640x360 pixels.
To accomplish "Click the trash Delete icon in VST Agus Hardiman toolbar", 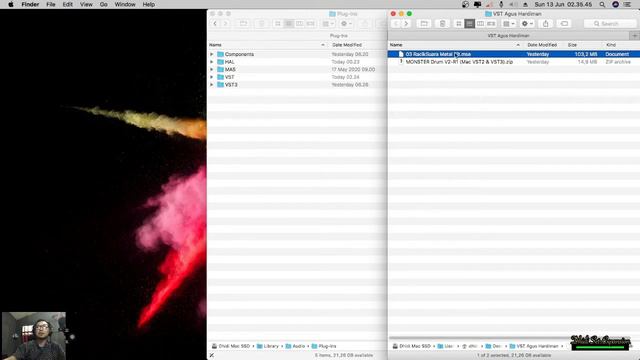I will tap(442, 24).
